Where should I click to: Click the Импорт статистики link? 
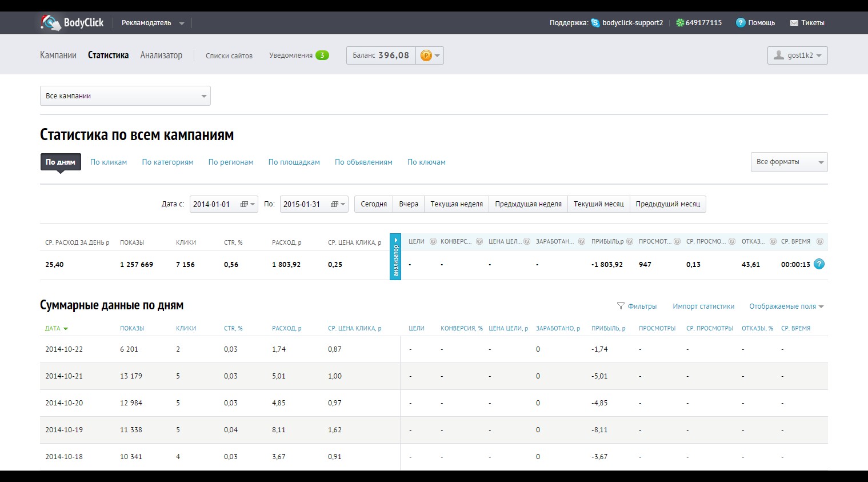(703, 306)
